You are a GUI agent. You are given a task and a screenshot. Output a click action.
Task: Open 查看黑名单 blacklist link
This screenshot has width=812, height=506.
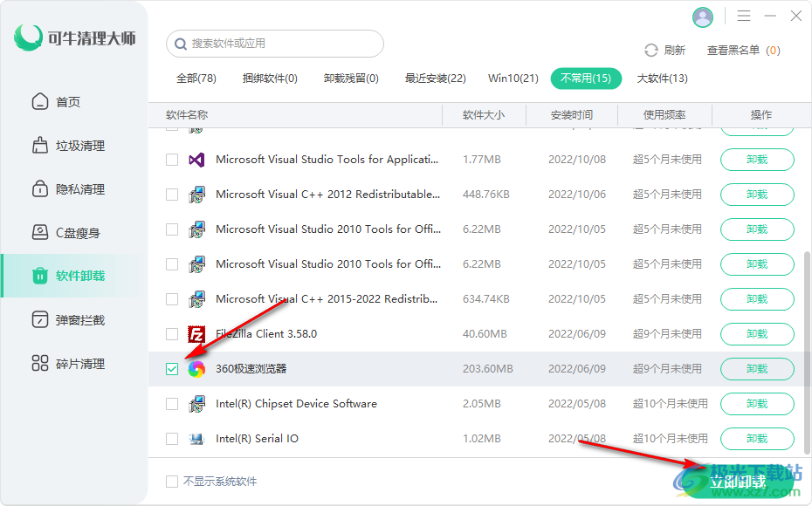click(x=744, y=51)
